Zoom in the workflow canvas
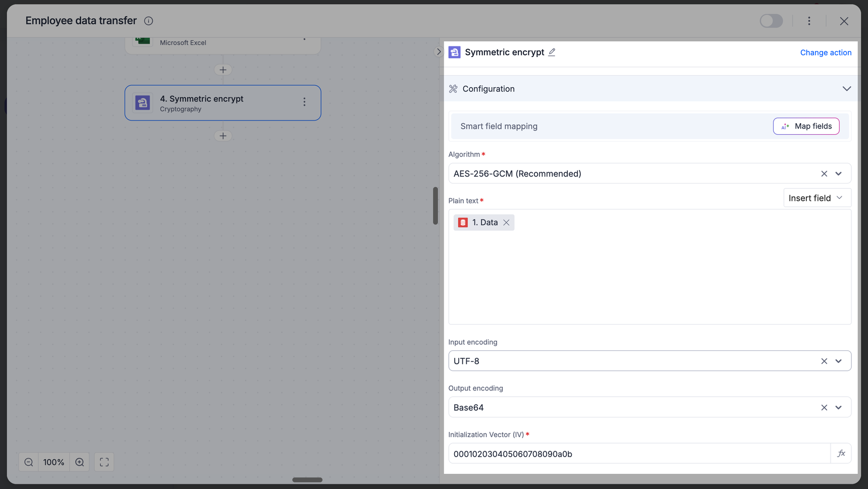This screenshot has width=868, height=489. (x=80, y=462)
